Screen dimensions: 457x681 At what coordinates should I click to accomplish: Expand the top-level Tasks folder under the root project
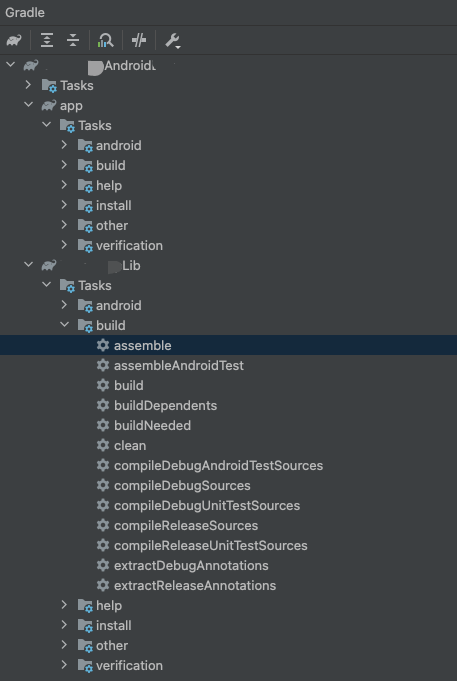(29, 85)
